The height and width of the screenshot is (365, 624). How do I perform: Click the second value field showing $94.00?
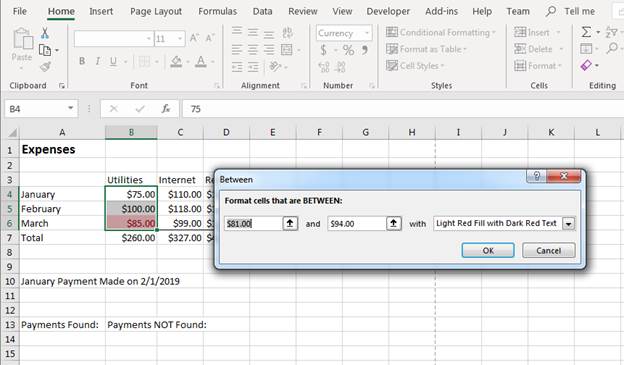pyautogui.click(x=357, y=224)
